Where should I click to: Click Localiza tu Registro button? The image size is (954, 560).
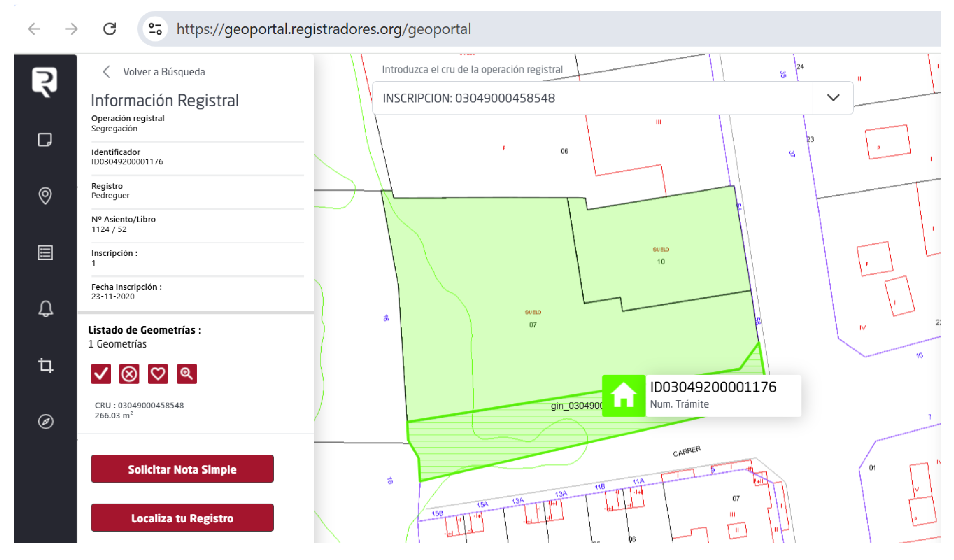(x=182, y=518)
